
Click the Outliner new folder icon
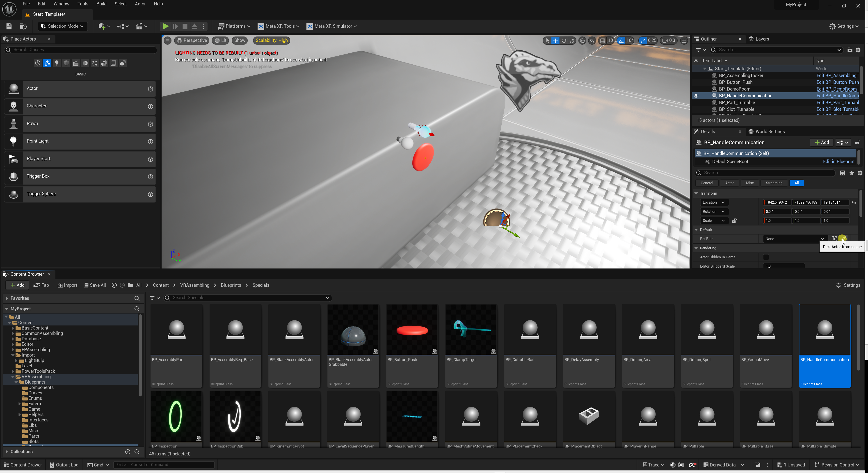850,50
